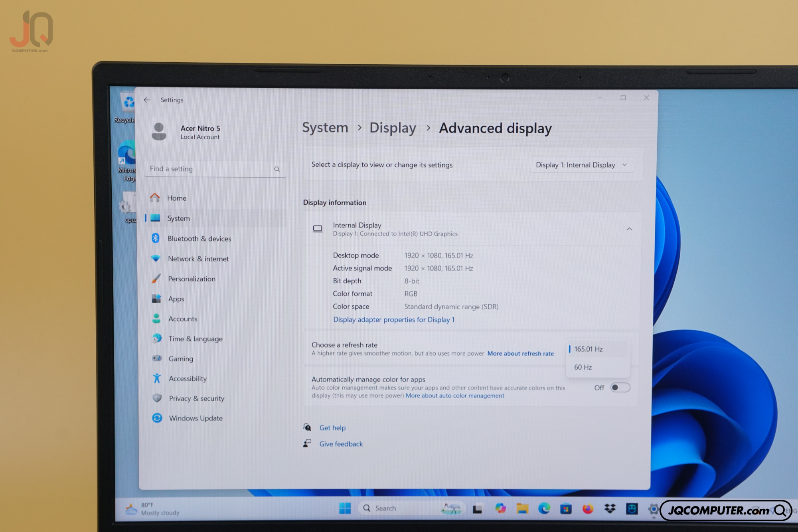Click the Apps icon in sidebar
The height and width of the screenshot is (532, 798).
(x=156, y=299)
